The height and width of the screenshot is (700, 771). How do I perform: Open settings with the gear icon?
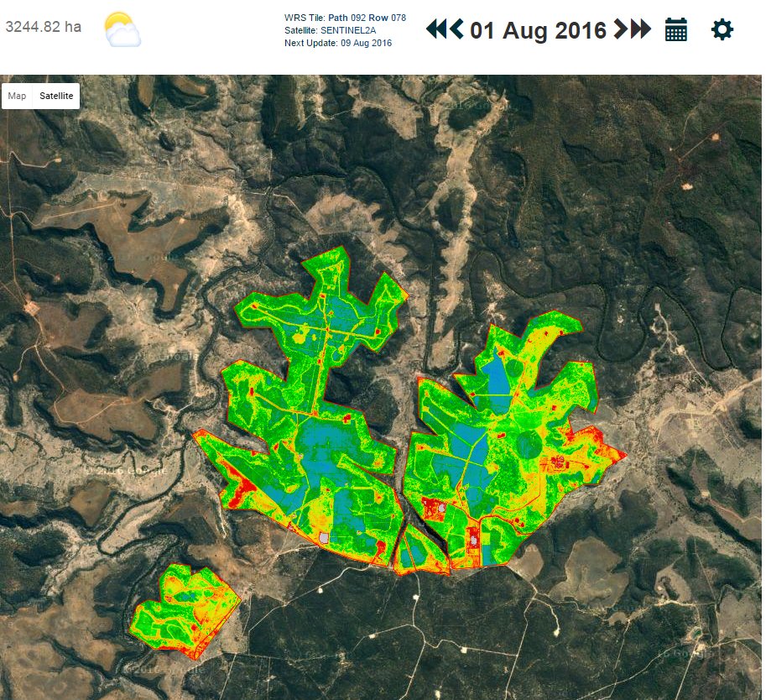coord(722,29)
